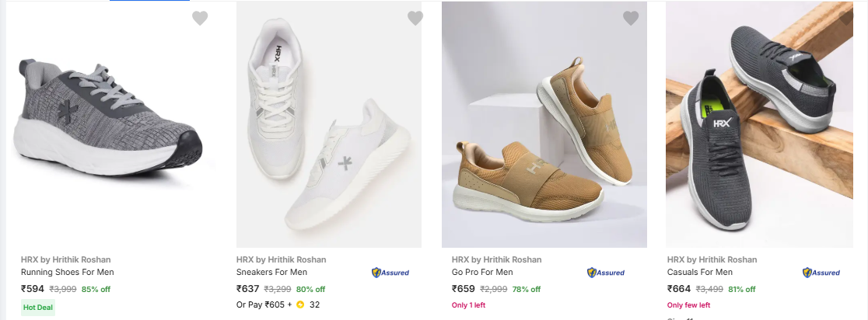Open tan Go Pro shoes image

pyautogui.click(x=544, y=124)
